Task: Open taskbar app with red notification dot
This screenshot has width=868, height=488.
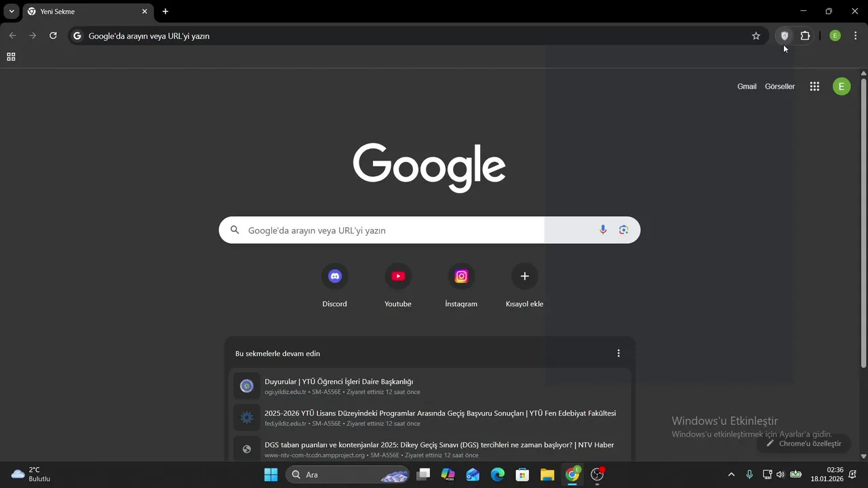Action: tap(597, 474)
